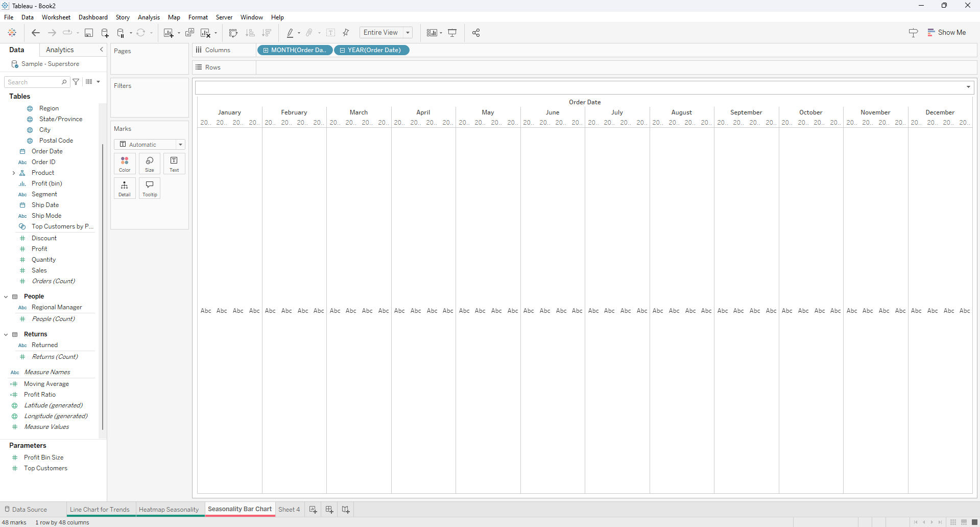
Task: Select the Order Date field
Action: click(47, 151)
